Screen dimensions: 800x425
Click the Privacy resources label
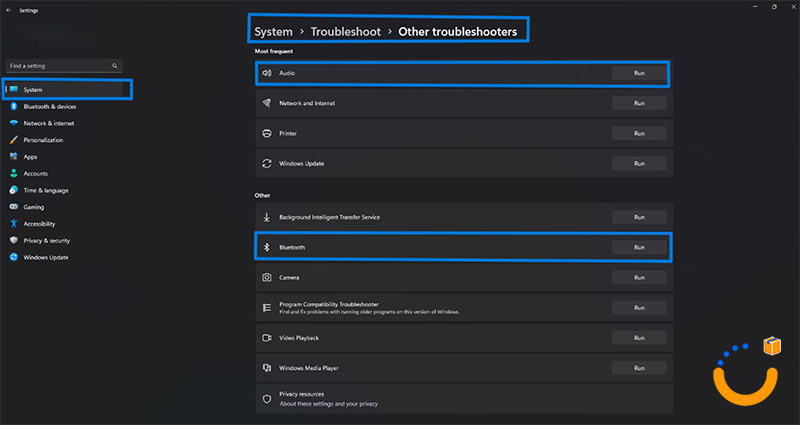point(302,394)
